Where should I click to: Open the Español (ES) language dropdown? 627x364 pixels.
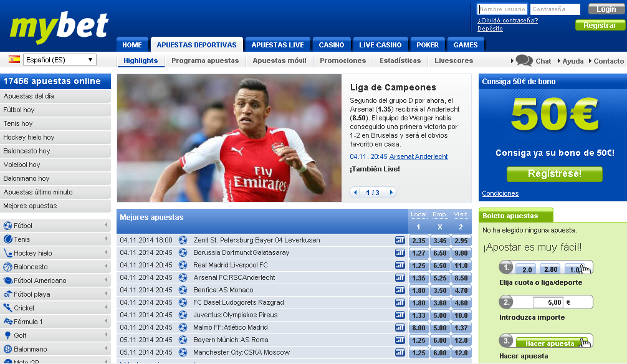60,60
